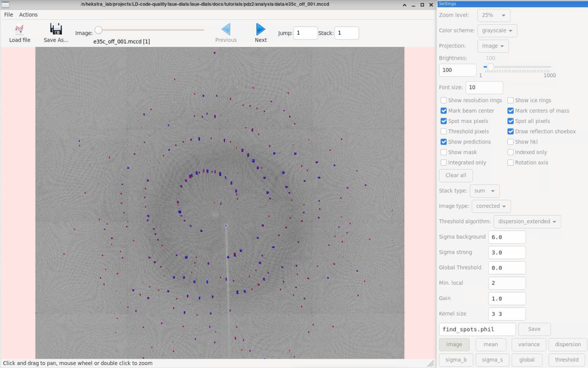
Task: Show the global threshold image
Action: coord(527,359)
